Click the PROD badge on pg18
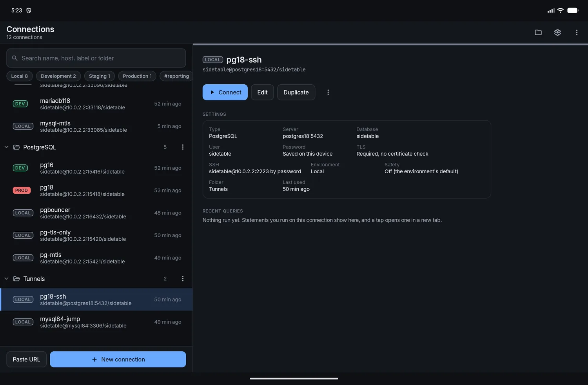This screenshot has width=588, height=385. point(22,191)
